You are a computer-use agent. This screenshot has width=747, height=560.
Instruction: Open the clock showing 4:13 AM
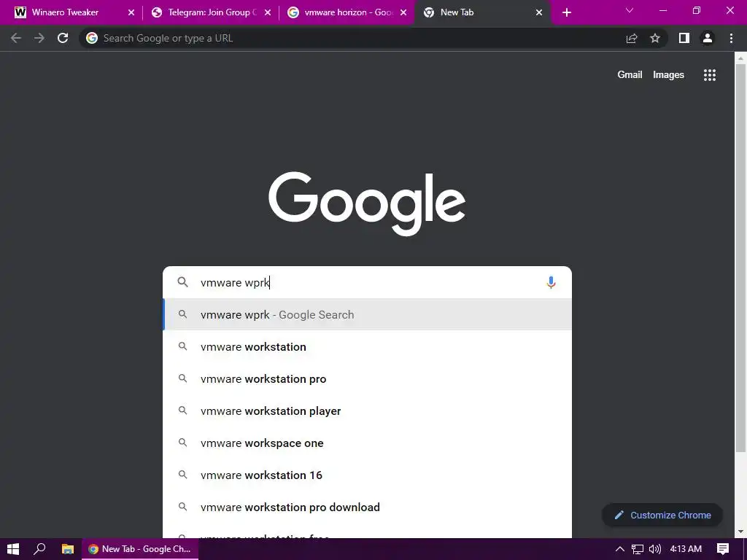686,549
